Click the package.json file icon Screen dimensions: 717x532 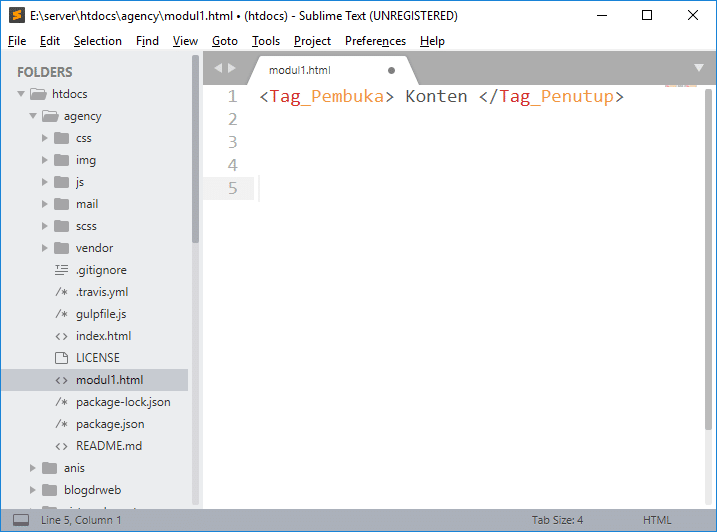point(61,424)
